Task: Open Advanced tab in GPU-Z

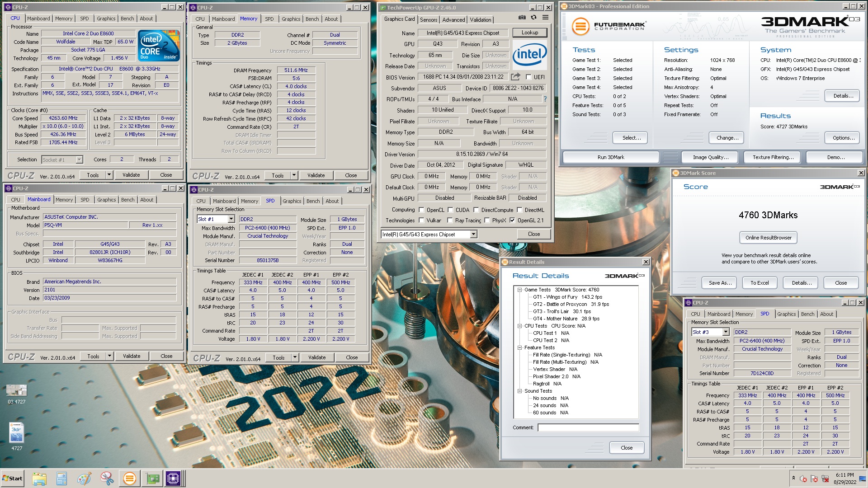Action: 453,20
